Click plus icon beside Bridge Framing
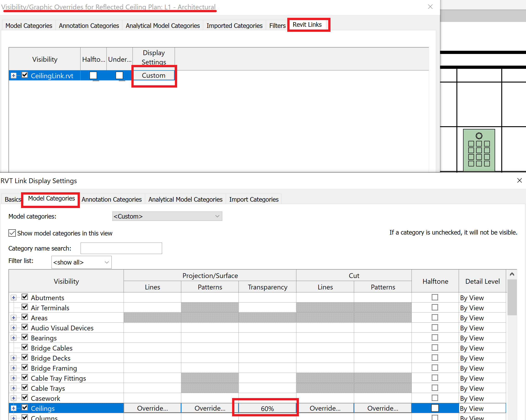The image size is (526, 420). pyautogui.click(x=14, y=368)
